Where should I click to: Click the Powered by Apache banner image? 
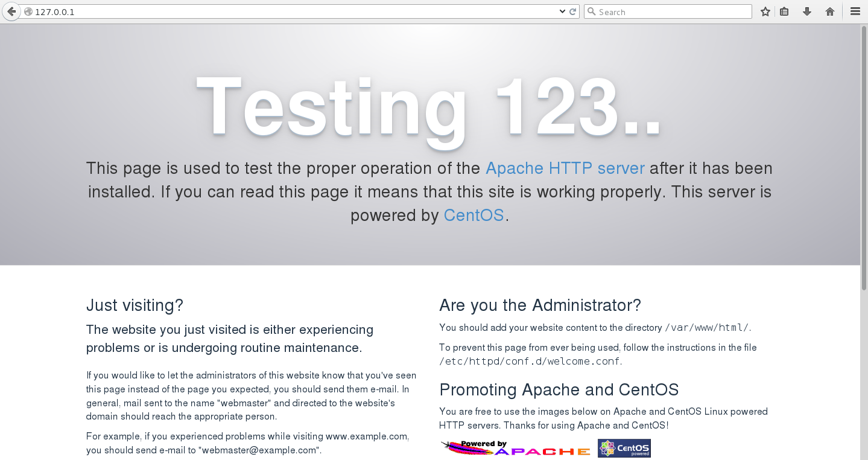tap(516, 448)
